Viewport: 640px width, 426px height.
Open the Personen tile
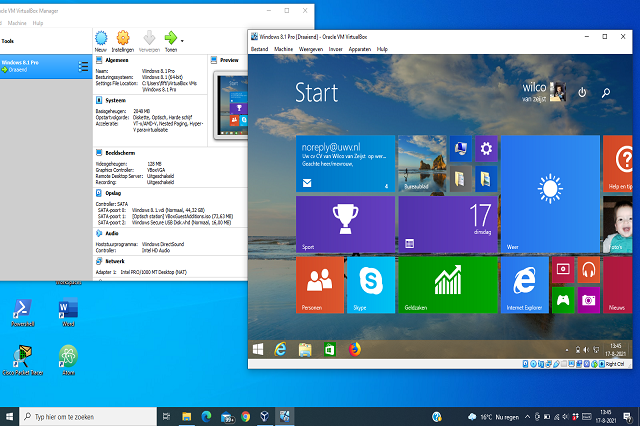click(320, 285)
